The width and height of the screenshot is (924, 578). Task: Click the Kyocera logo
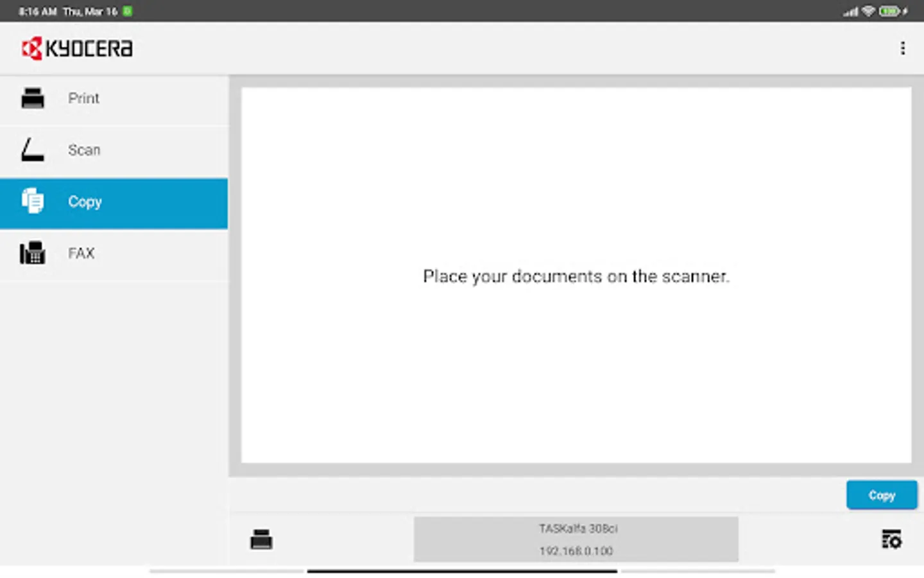click(x=77, y=48)
